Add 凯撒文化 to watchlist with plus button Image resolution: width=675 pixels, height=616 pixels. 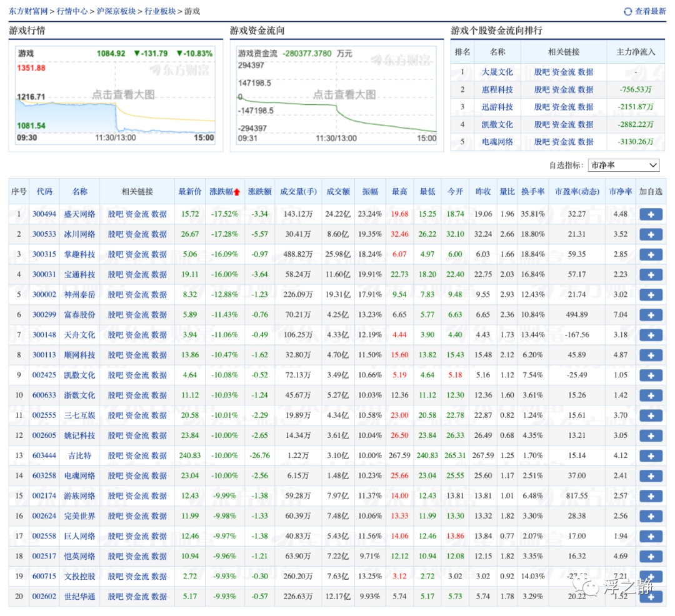click(651, 375)
